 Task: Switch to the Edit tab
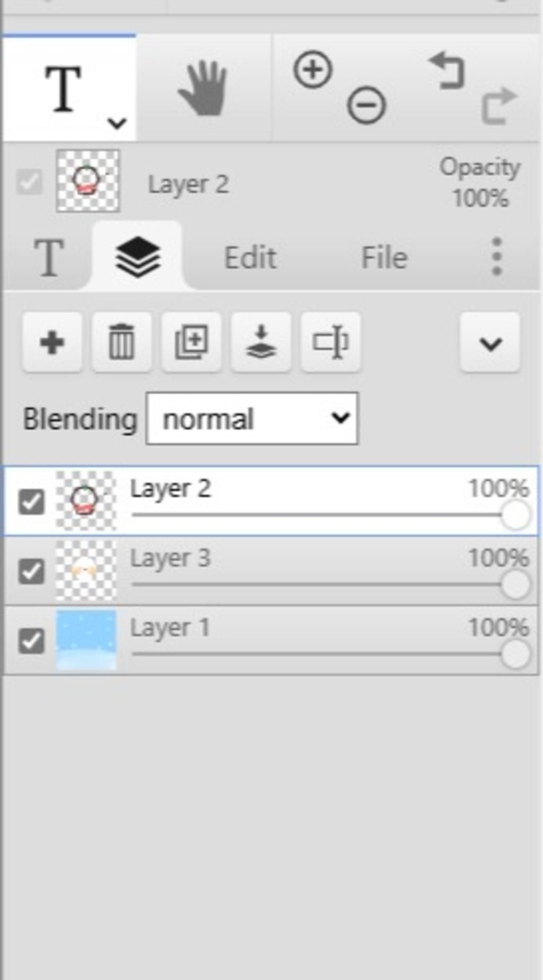point(250,258)
